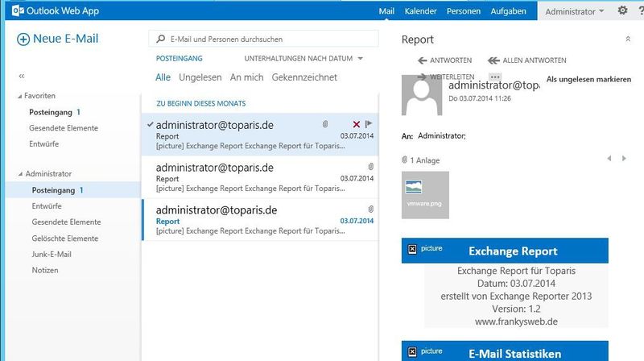
Task: Open Gesendete Elemente under Administrator
Action: (66, 222)
